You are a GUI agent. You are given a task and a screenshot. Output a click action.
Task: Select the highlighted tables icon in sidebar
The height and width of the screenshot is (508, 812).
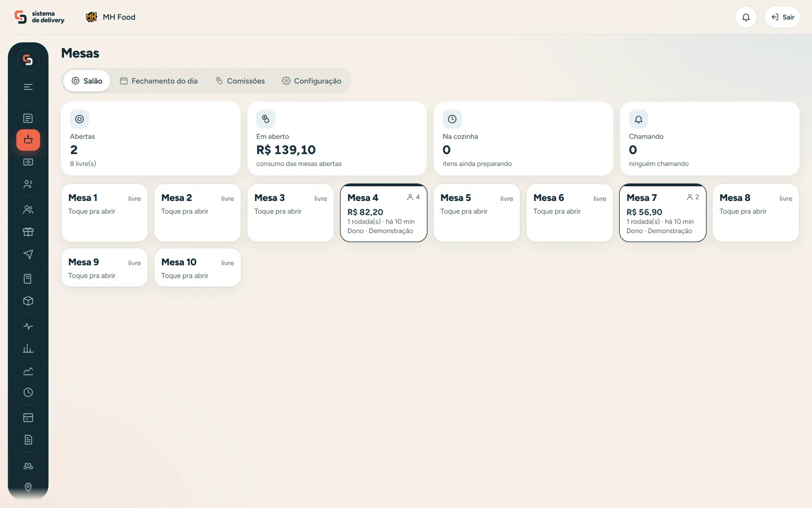point(28,140)
